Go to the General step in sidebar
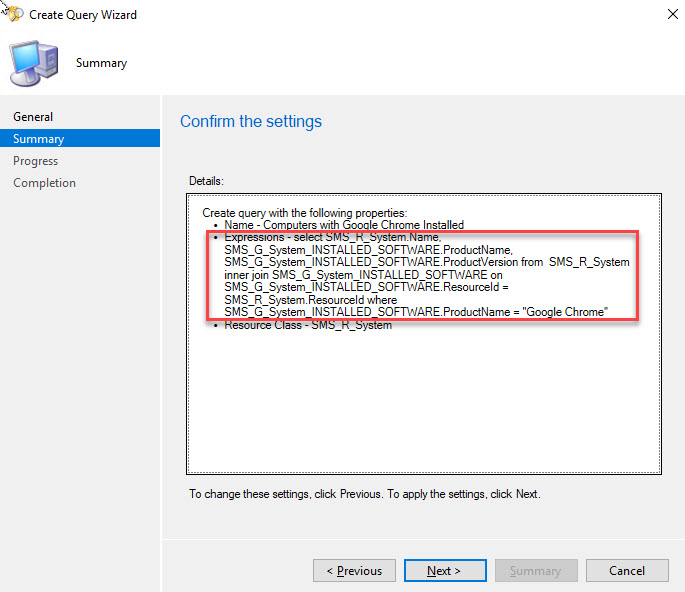 pos(33,117)
